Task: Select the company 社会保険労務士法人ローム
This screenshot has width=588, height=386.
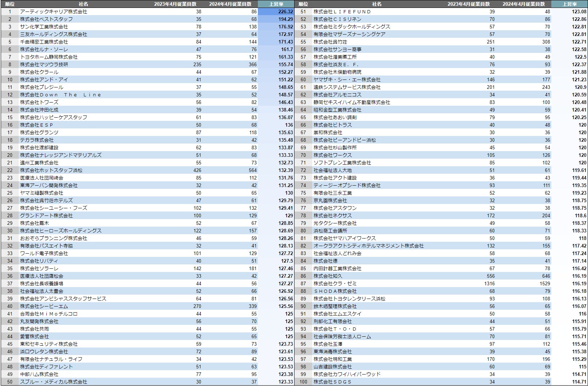Action: (x=342, y=336)
